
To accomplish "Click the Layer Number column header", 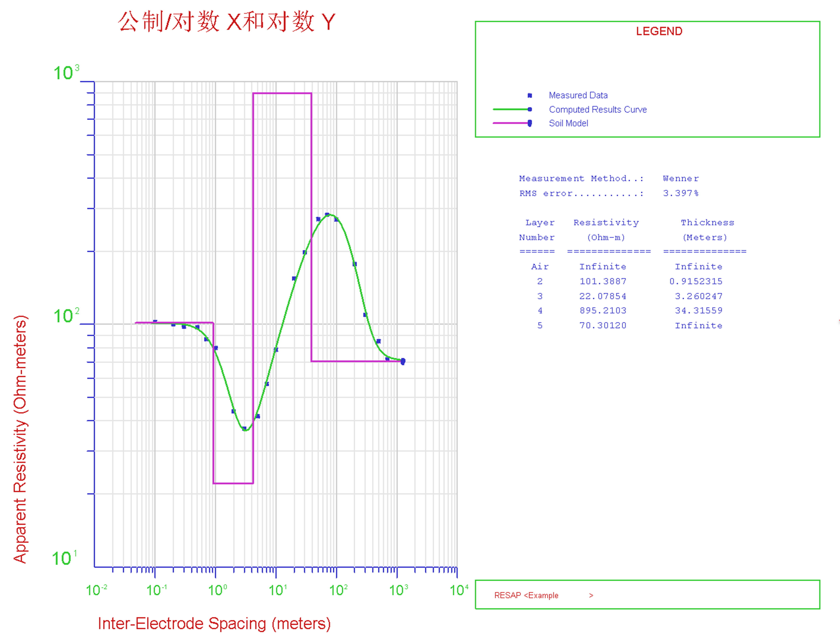I will point(537,230).
